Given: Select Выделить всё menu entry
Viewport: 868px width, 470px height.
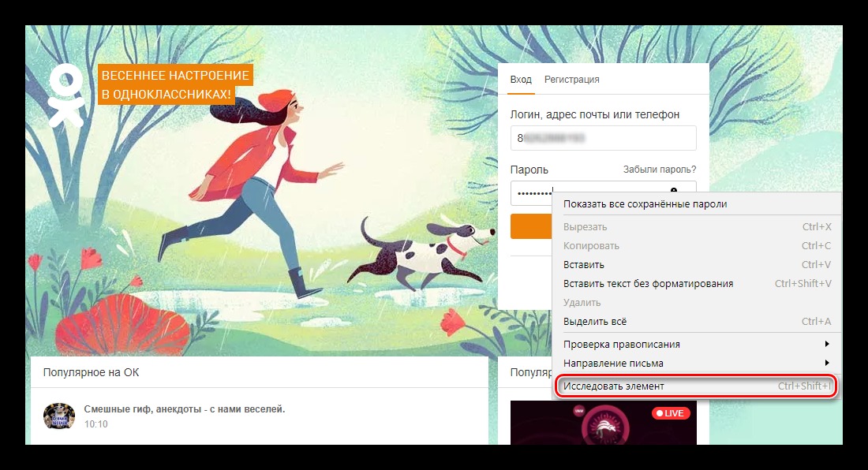Looking at the screenshot, I should click(x=697, y=321).
